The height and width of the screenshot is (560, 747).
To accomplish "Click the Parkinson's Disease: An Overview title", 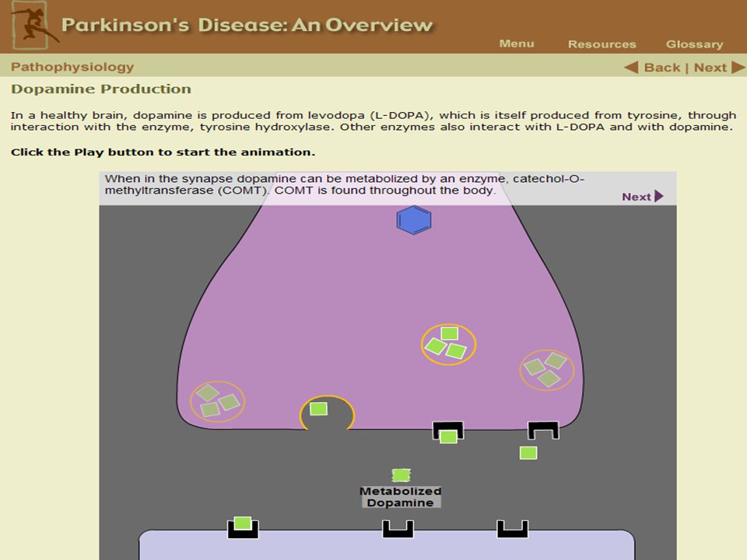I will pyautogui.click(x=247, y=25).
